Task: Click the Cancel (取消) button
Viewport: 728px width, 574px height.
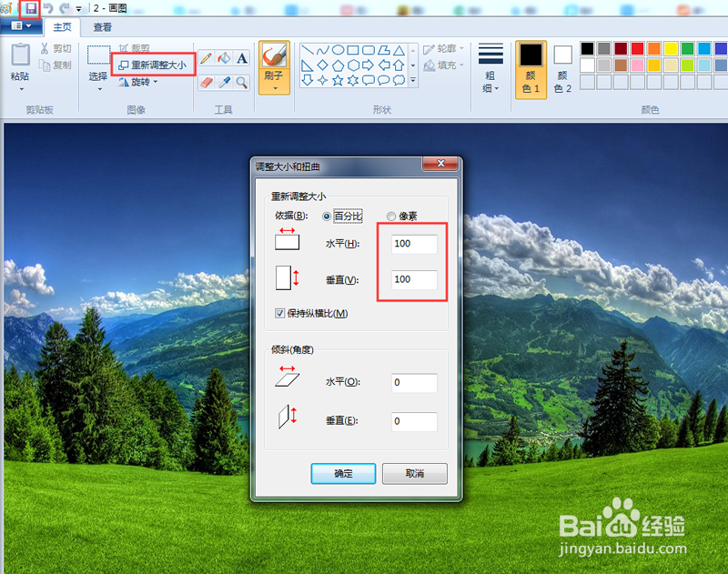Action: click(415, 473)
